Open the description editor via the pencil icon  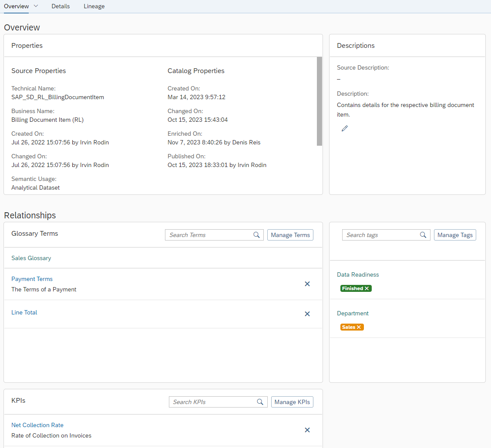345,128
